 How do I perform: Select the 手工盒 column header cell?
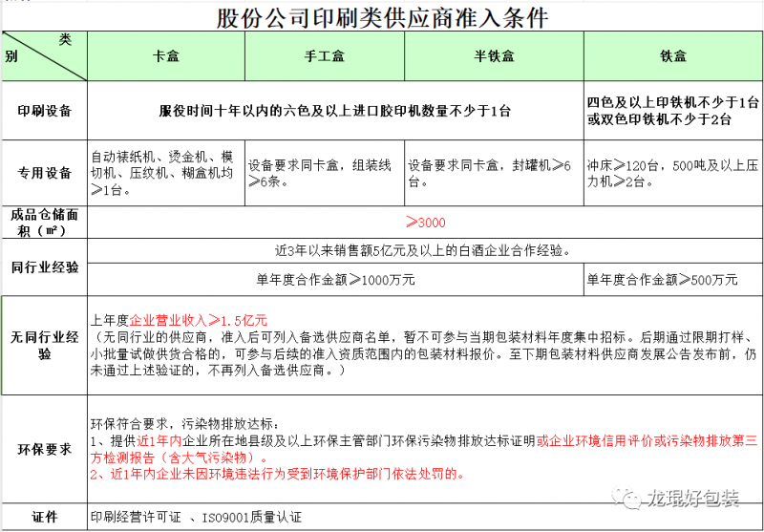click(x=324, y=56)
